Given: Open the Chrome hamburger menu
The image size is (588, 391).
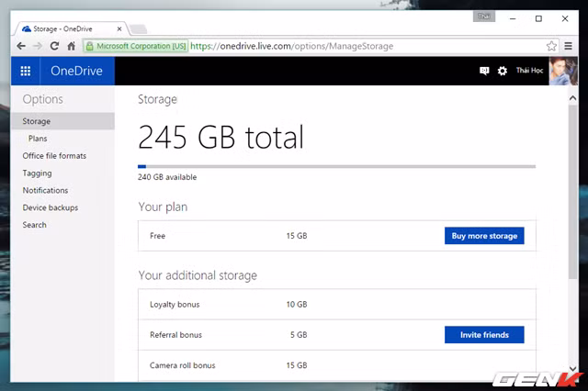Looking at the screenshot, I should pyautogui.click(x=568, y=46).
